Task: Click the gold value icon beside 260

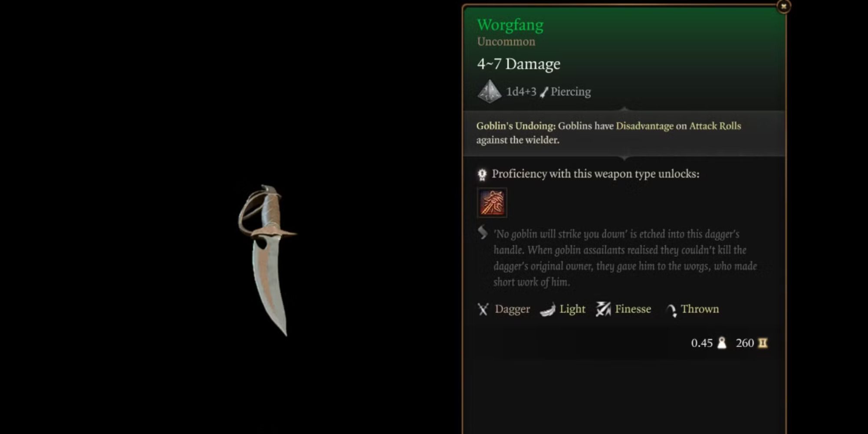Action: [x=763, y=343]
